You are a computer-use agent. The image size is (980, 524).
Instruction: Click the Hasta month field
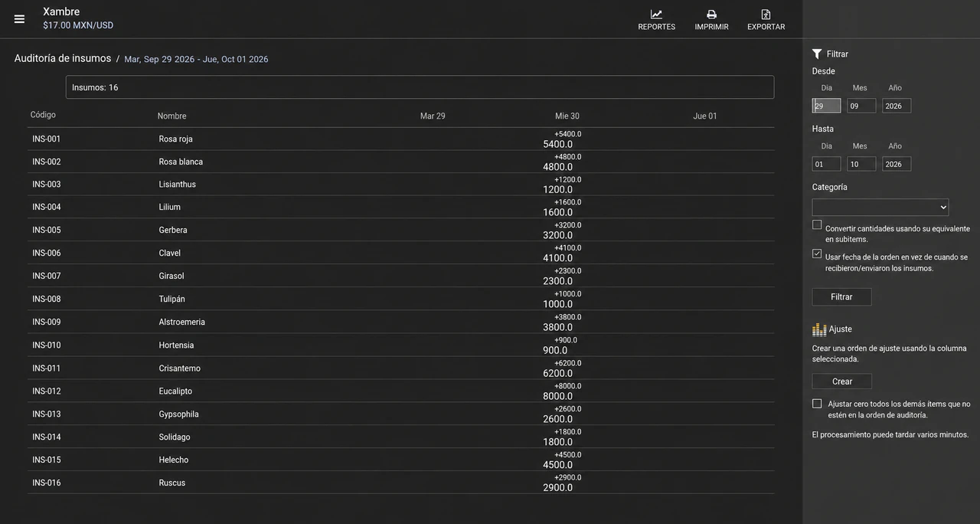tap(861, 164)
